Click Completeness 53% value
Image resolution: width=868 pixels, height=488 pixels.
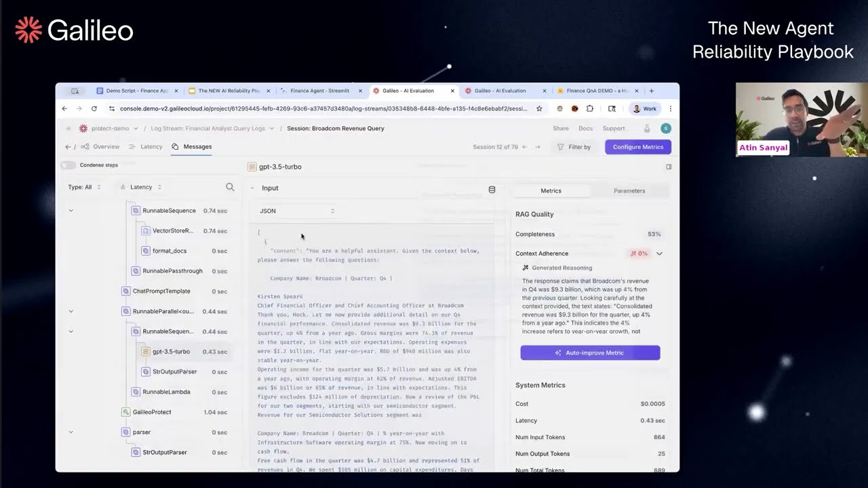pos(654,235)
